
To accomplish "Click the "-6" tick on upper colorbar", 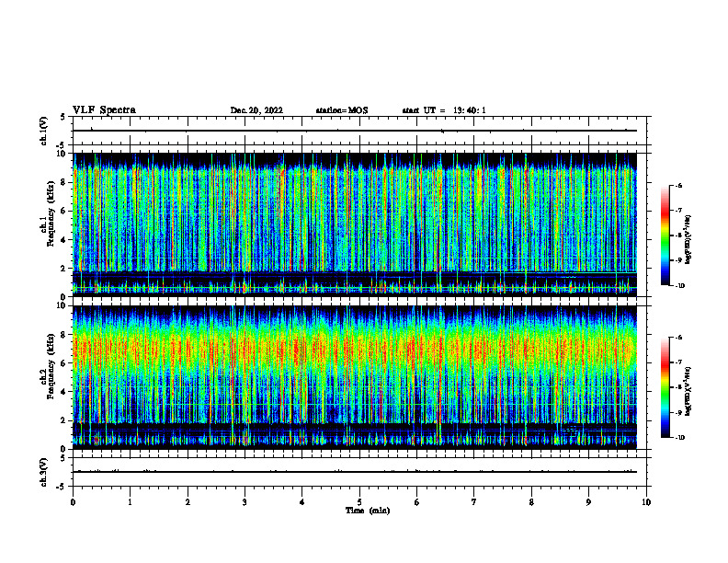I will pos(678,185).
